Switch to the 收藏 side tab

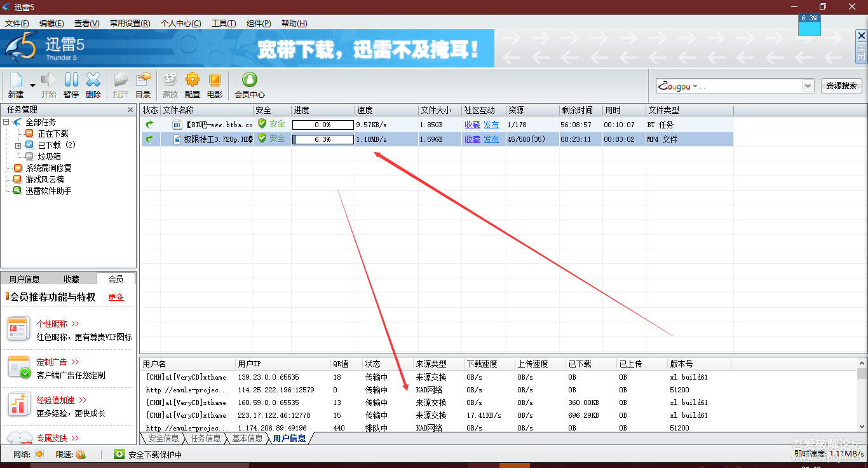pyautogui.click(x=71, y=279)
